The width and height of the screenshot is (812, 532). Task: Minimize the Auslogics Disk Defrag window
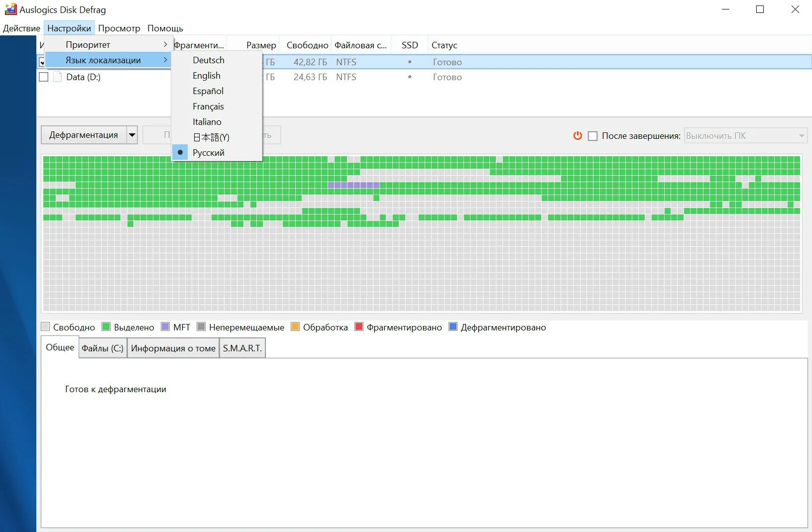click(726, 9)
